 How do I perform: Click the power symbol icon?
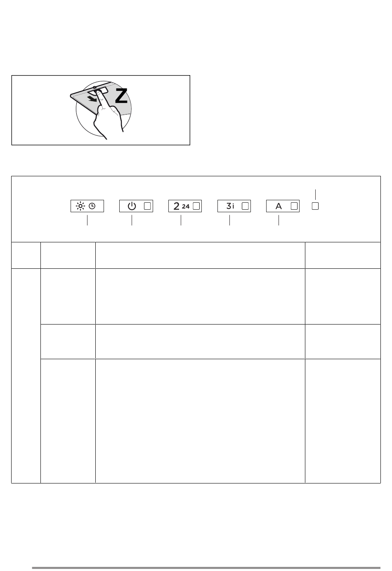click(132, 206)
